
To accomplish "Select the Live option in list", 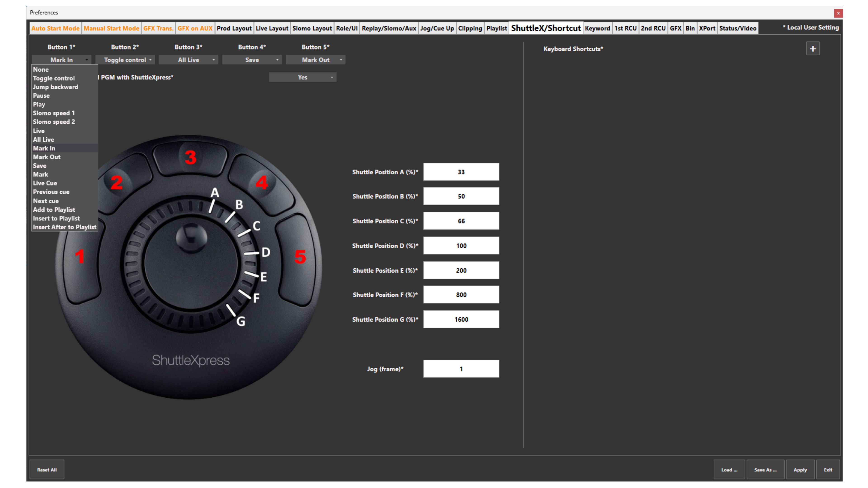I will pyautogui.click(x=65, y=131).
